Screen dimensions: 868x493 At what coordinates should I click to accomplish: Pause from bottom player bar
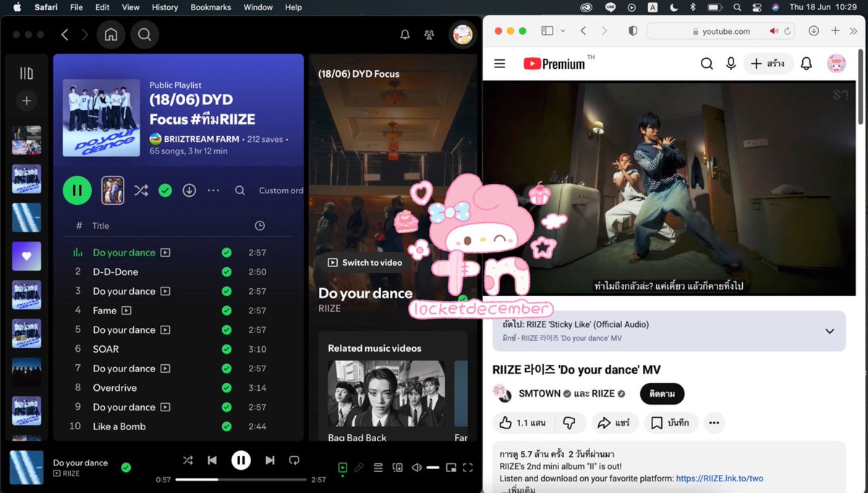click(x=241, y=460)
